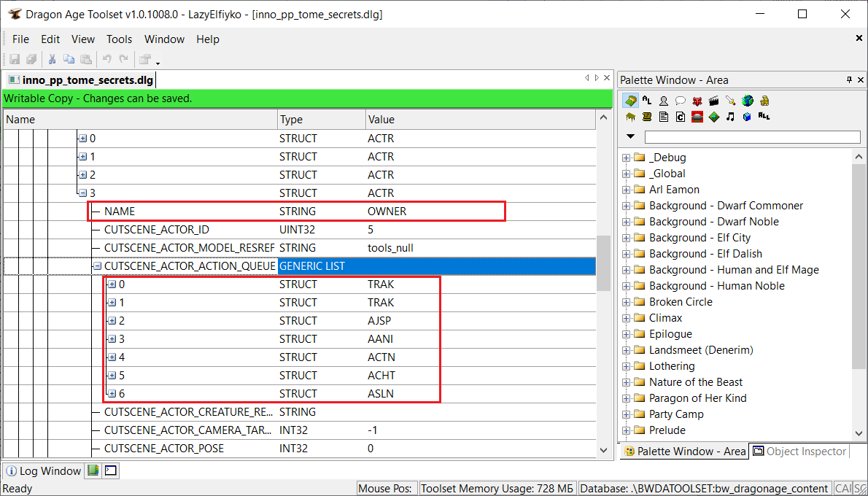868x496 pixels.
Task: Collapse ACTR struct row 3
Action: coord(83,193)
